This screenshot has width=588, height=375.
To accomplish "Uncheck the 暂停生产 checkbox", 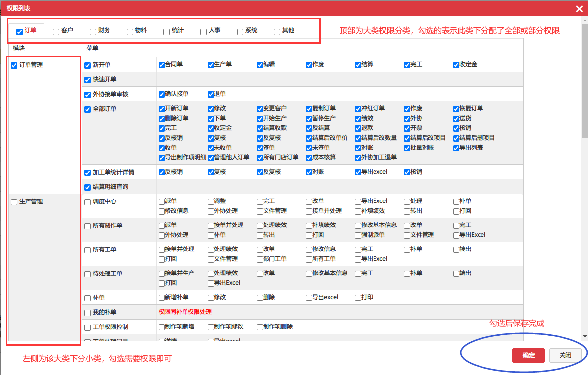I will (309, 119).
